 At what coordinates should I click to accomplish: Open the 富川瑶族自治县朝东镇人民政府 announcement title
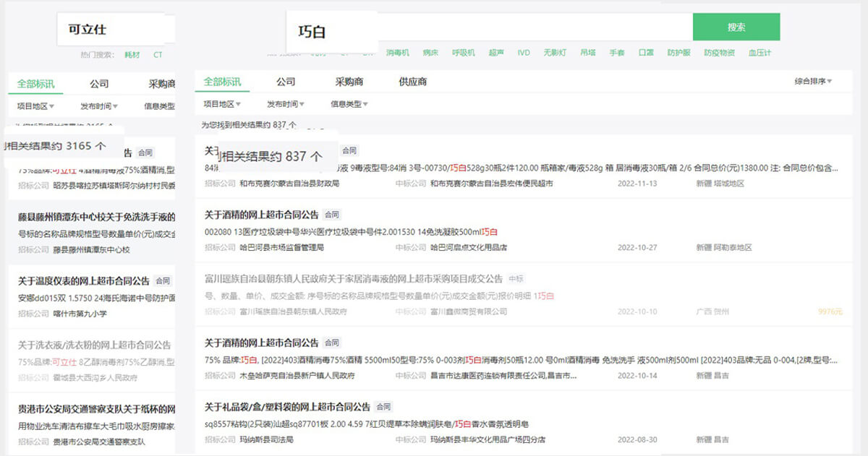coord(353,278)
